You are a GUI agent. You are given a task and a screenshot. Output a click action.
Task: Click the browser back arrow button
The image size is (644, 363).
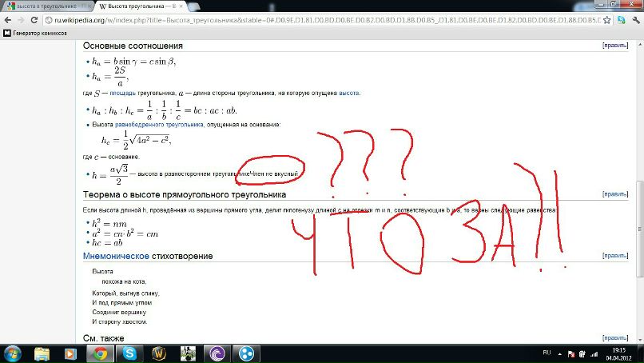[7, 20]
